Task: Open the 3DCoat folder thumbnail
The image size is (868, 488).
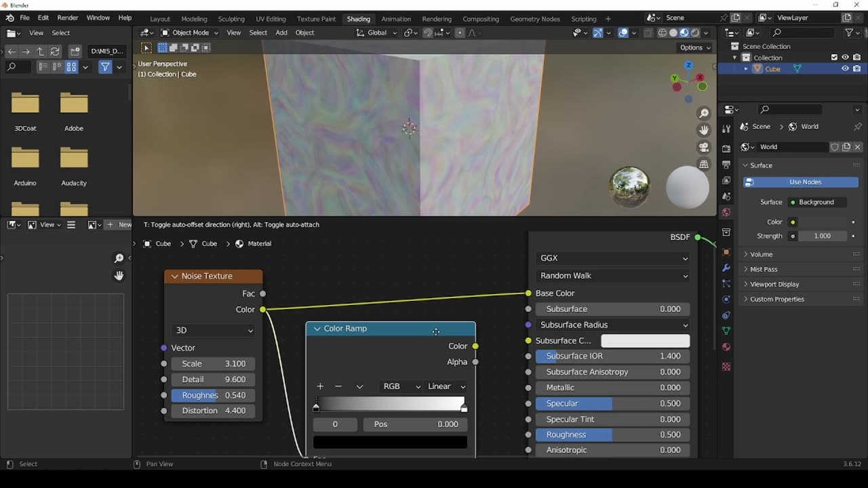Action: pyautogui.click(x=25, y=103)
